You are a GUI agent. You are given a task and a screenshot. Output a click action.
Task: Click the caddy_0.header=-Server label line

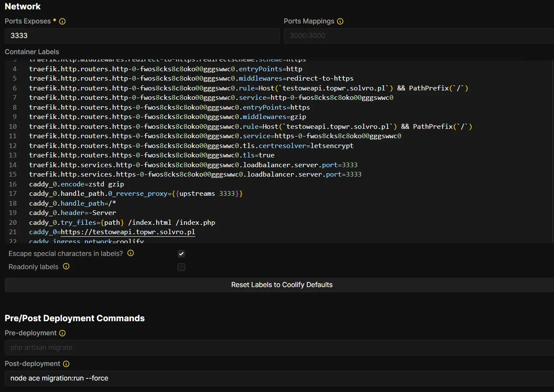(73, 213)
